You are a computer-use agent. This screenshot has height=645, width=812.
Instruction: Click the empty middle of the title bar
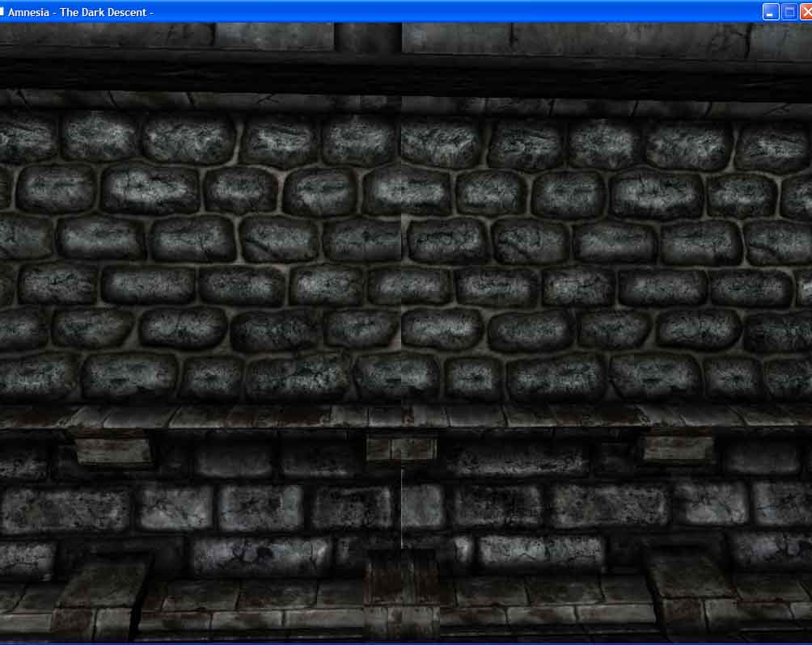click(453, 11)
